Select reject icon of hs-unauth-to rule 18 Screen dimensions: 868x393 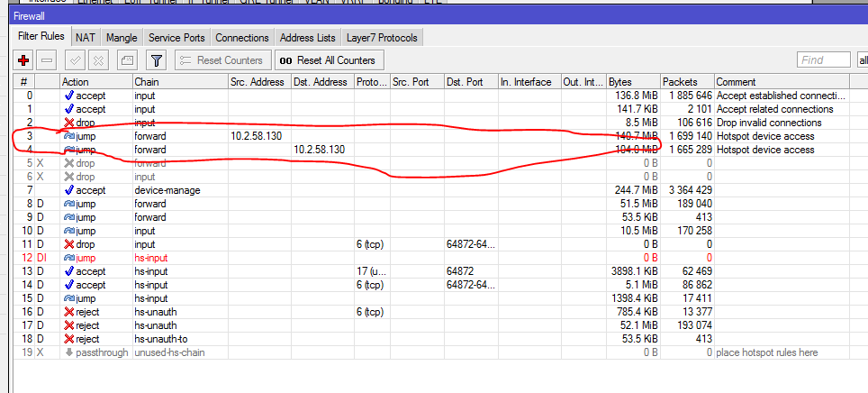69,339
